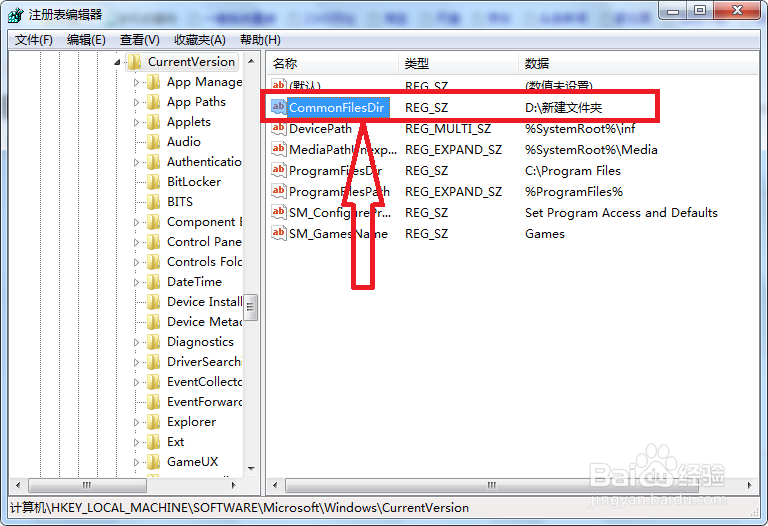Sort by the 数据 column header

639,64
